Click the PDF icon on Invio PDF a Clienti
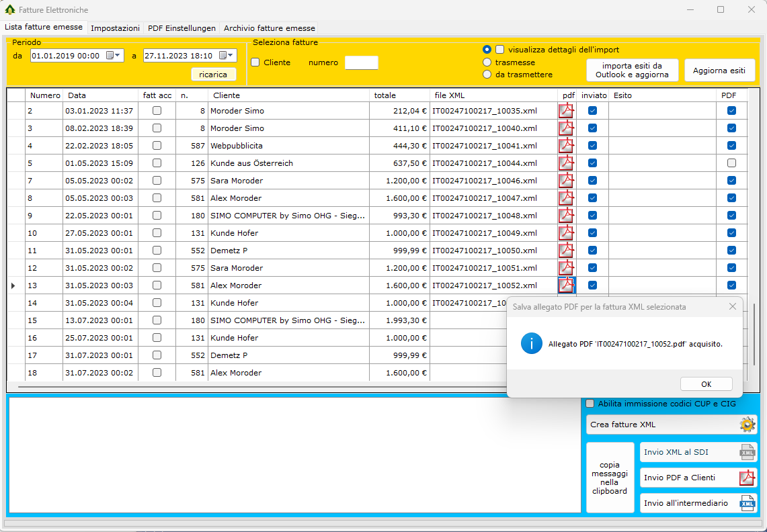Viewport: 767px width, 532px height. point(747,478)
